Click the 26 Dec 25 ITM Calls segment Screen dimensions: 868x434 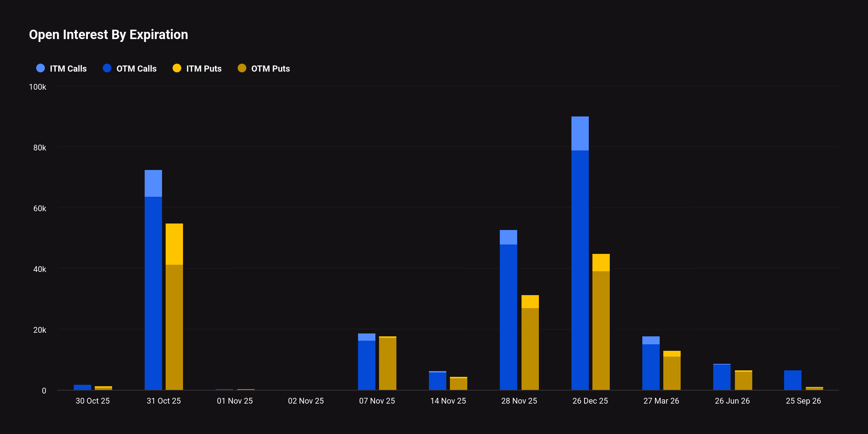[580, 133]
